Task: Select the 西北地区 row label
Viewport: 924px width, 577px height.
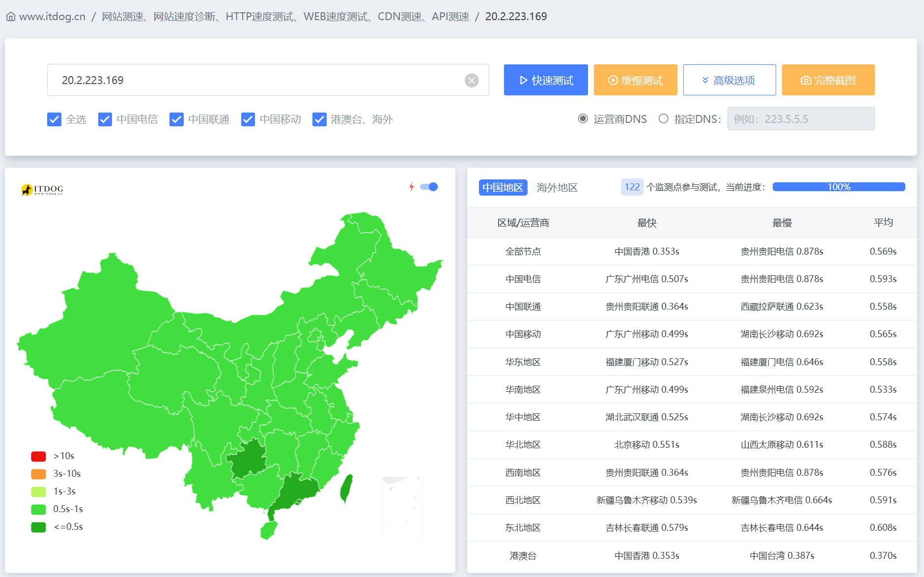Action: (523, 500)
